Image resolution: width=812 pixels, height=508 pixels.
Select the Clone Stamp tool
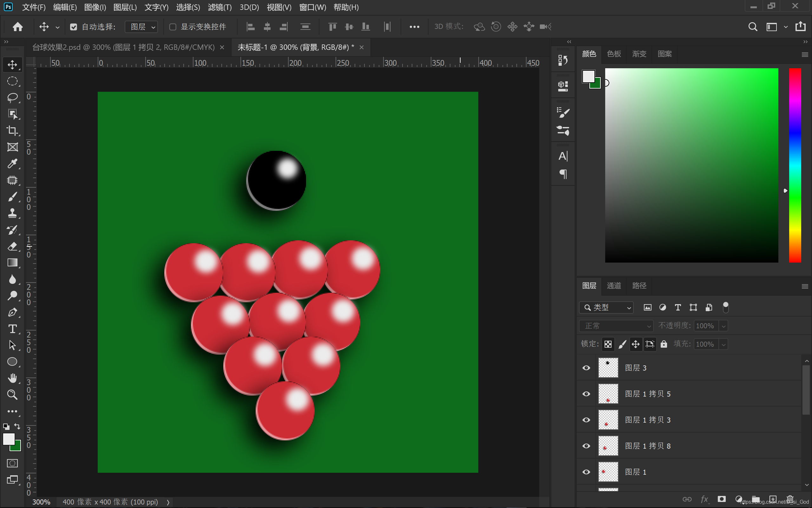click(12, 213)
